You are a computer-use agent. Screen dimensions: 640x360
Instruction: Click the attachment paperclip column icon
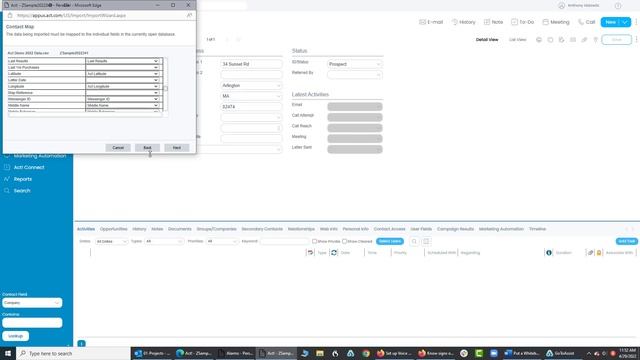tap(590, 253)
